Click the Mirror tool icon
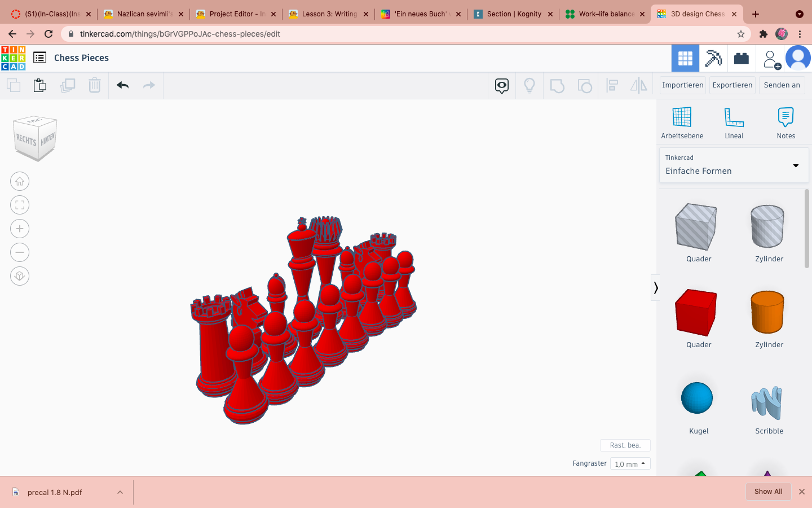Image resolution: width=812 pixels, height=508 pixels. [639, 86]
